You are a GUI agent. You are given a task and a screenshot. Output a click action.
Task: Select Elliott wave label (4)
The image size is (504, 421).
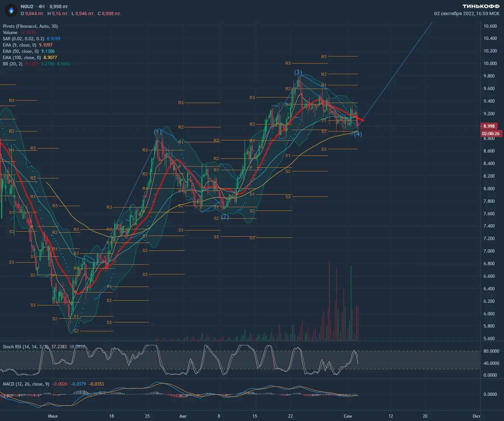coord(358,134)
